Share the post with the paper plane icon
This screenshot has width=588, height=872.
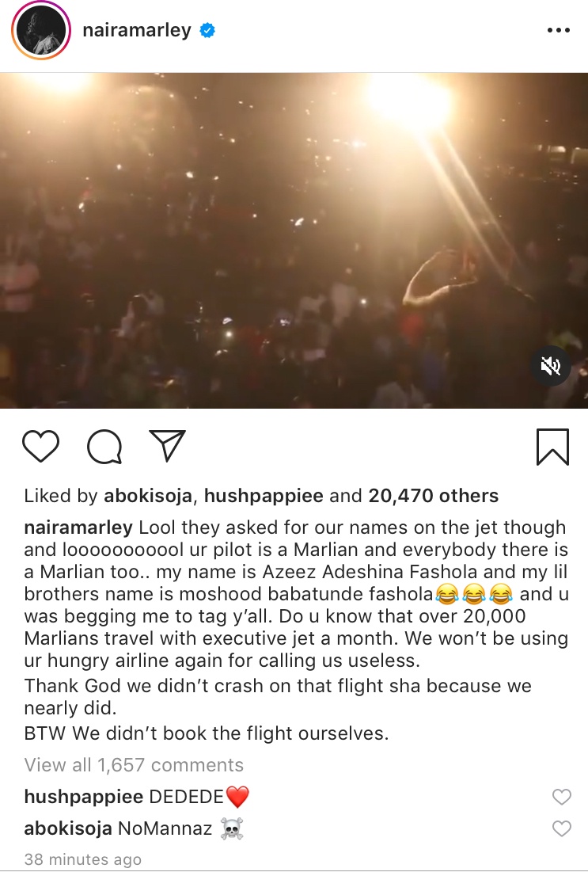167,446
